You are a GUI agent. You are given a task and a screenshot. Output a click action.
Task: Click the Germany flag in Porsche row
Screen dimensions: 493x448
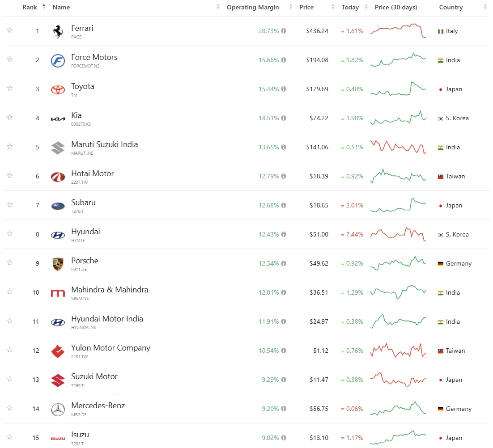[x=441, y=264]
